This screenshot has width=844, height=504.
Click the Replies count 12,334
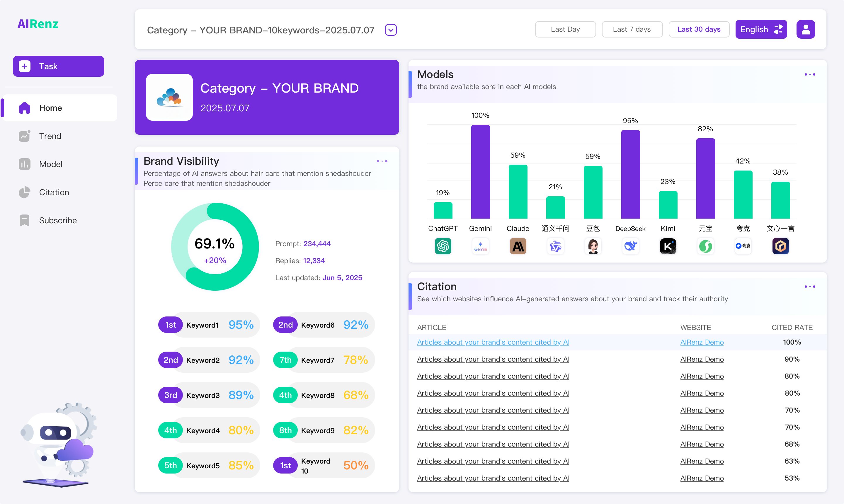point(314,260)
